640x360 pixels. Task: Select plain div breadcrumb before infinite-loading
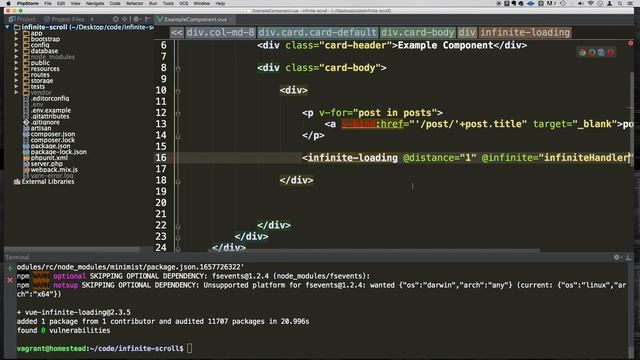pos(467,33)
